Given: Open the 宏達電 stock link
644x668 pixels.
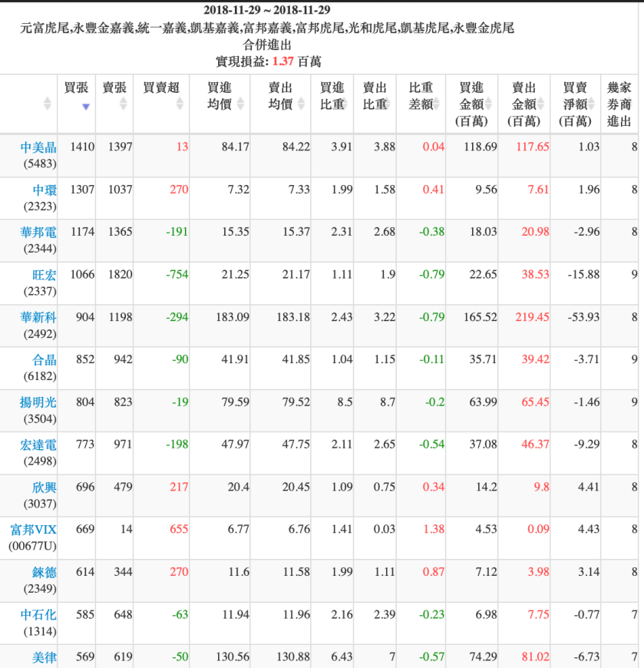Looking at the screenshot, I should [x=38, y=444].
